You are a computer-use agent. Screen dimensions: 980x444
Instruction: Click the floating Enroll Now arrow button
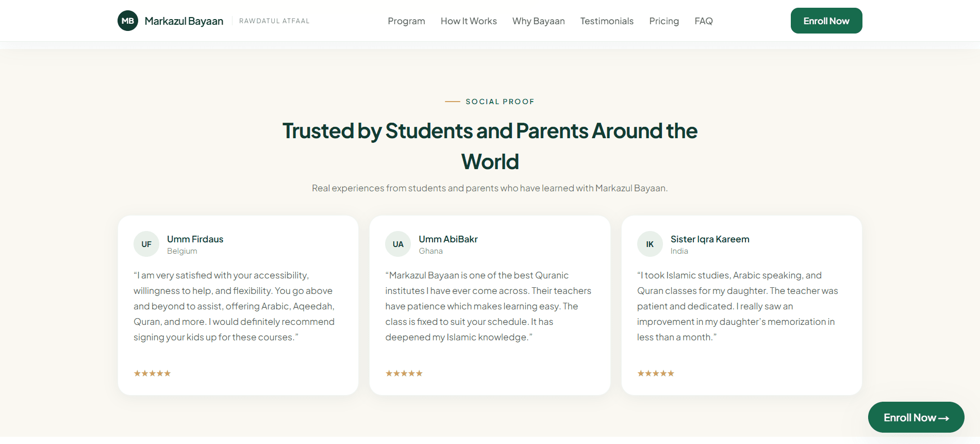pyautogui.click(x=916, y=417)
